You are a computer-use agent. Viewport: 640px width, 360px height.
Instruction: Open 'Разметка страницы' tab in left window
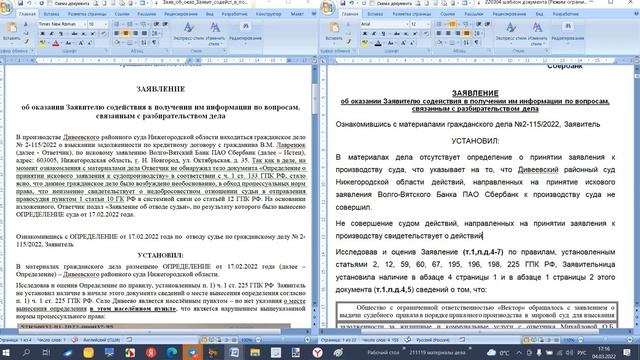[x=87, y=14]
